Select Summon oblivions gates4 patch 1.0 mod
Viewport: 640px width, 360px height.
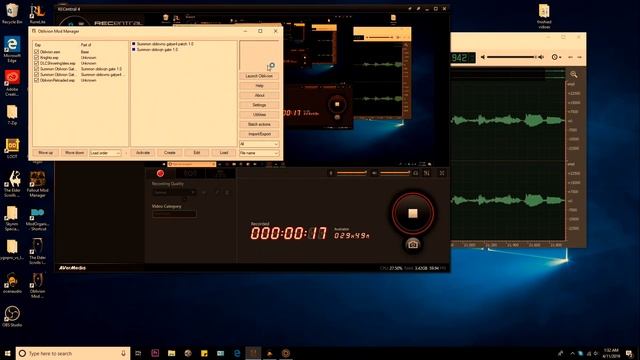click(x=165, y=44)
